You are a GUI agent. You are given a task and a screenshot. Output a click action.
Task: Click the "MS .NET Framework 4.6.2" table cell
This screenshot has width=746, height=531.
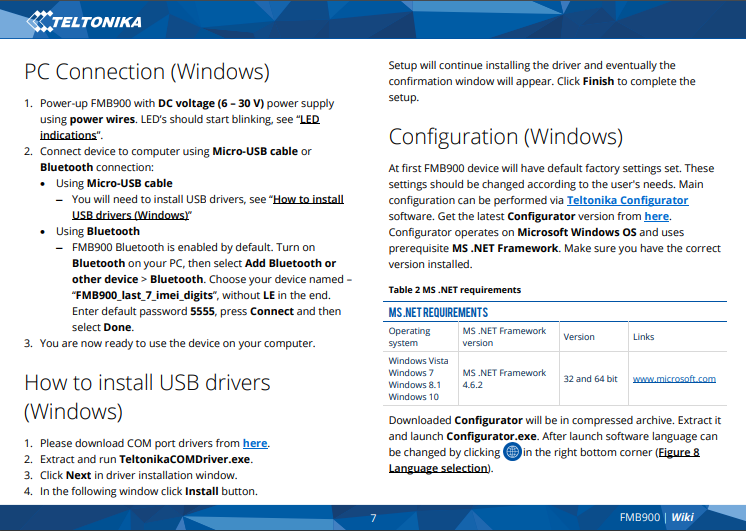tap(504, 378)
